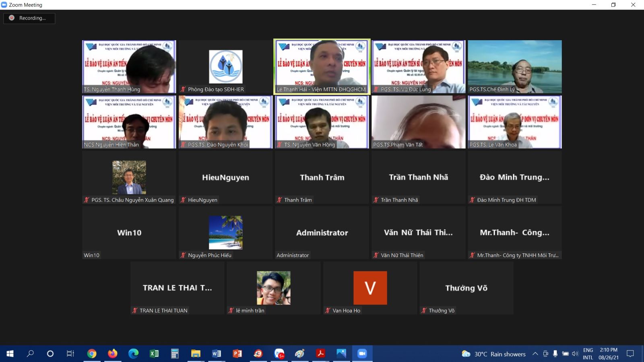Select Lê Thanh Hải's highlighted video tile
The height and width of the screenshot is (362, 644).
click(322, 66)
